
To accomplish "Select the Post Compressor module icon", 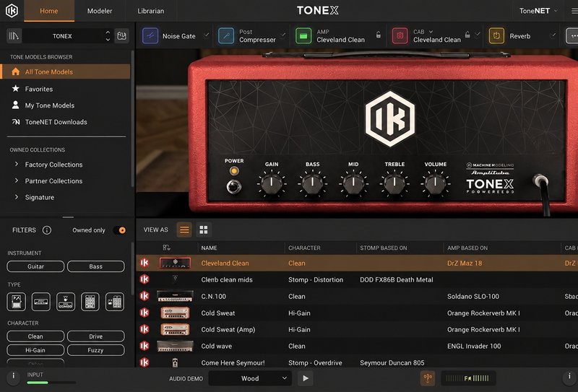I will pyautogui.click(x=226, y=36).
